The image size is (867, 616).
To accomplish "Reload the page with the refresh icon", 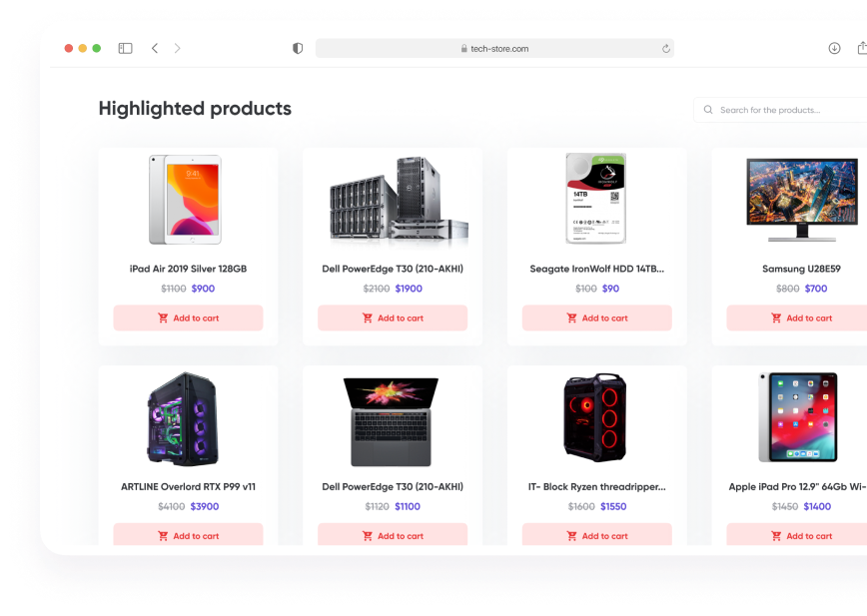I will (666, 49).
